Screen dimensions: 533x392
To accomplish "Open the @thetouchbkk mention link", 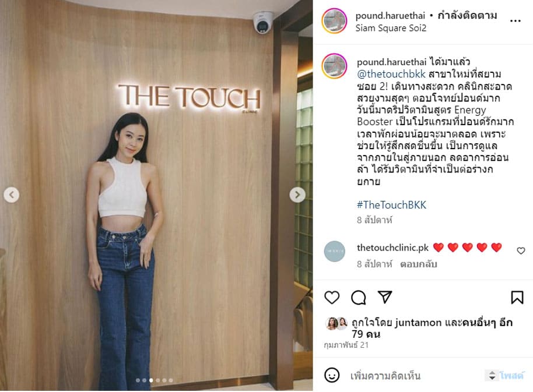I will 391,74.
